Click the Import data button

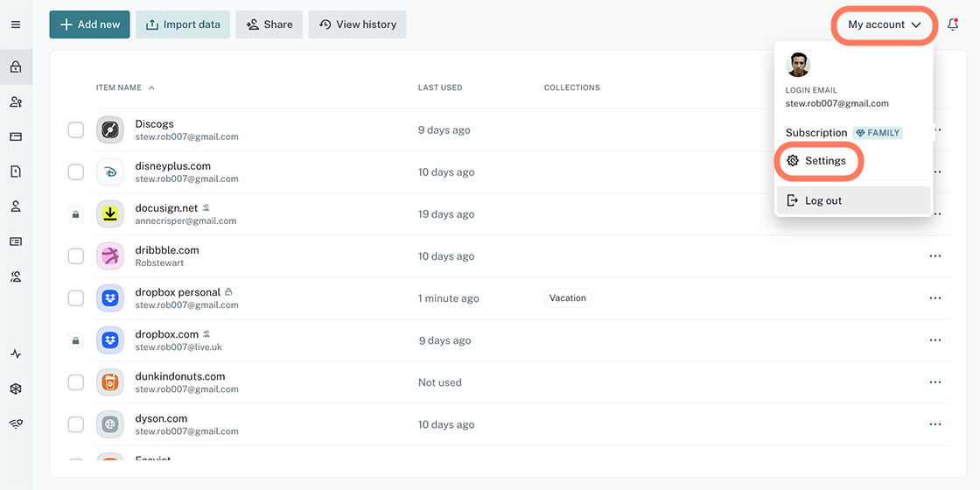183,24
